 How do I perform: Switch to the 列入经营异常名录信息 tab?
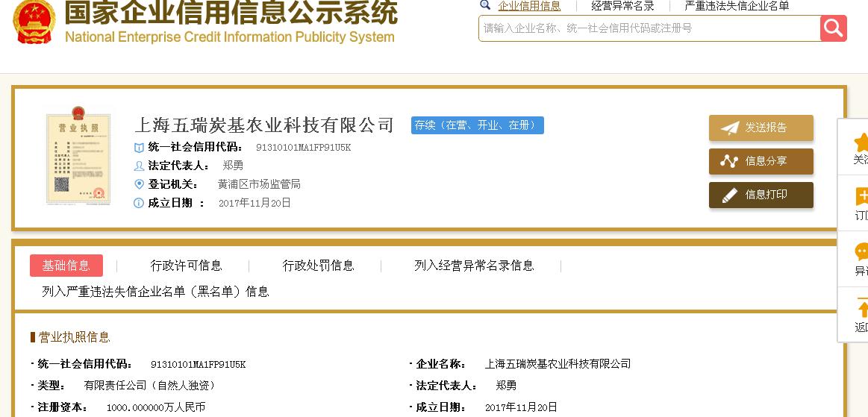pos(474,266)
